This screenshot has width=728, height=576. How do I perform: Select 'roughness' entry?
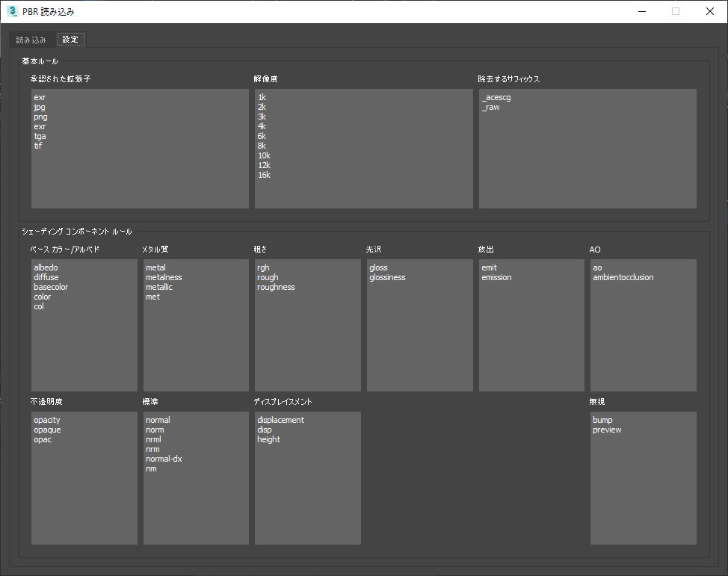pos(276,288)
